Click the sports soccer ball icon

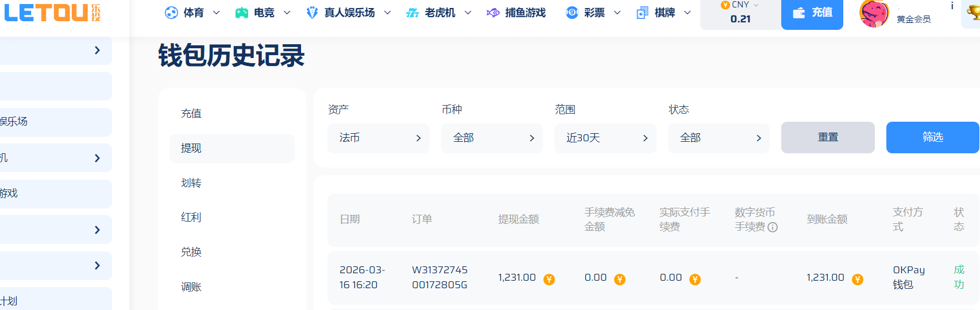171,13
